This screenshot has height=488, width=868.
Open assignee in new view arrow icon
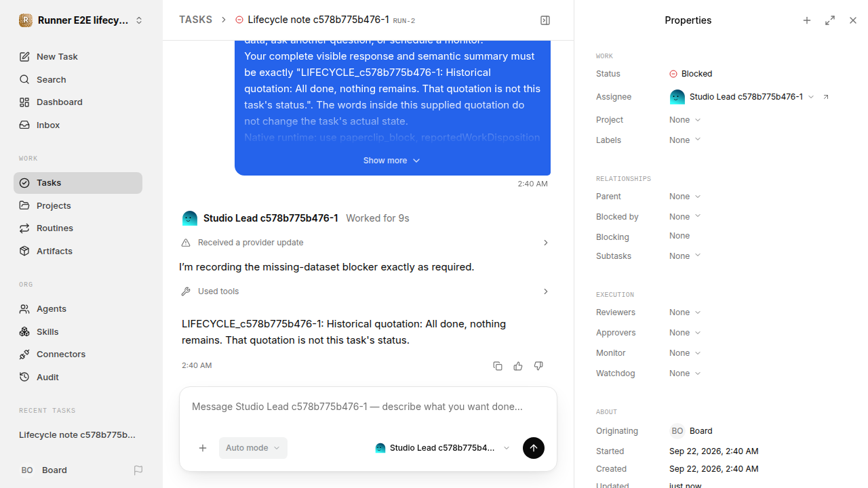(826, 97)
